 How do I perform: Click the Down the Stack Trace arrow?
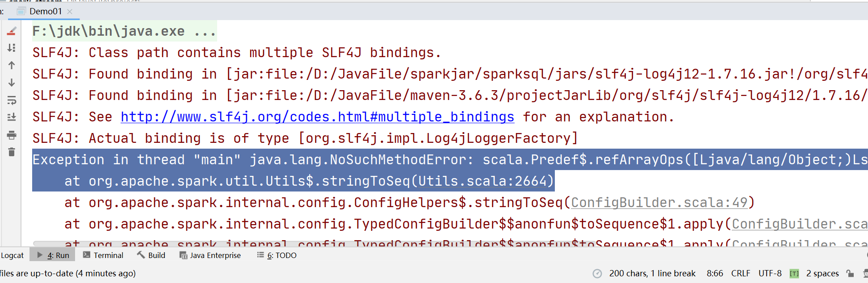12,83
